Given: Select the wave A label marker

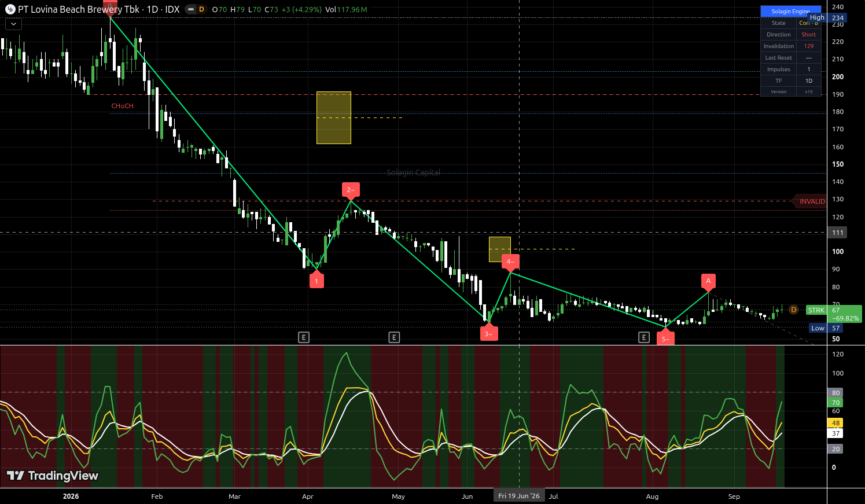Looking at the screenshot, I should [x=708, y=281].
